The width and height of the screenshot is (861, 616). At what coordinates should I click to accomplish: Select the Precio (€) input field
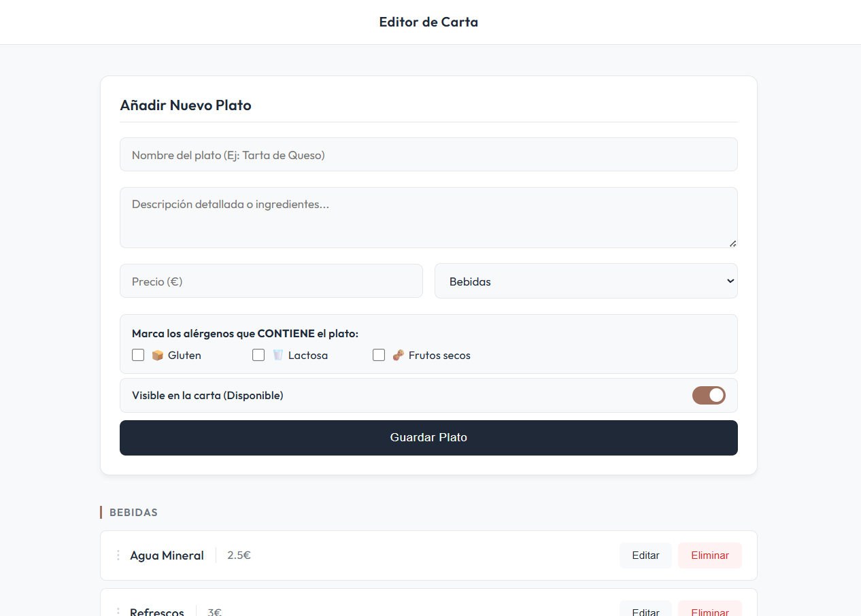point(271,281)
